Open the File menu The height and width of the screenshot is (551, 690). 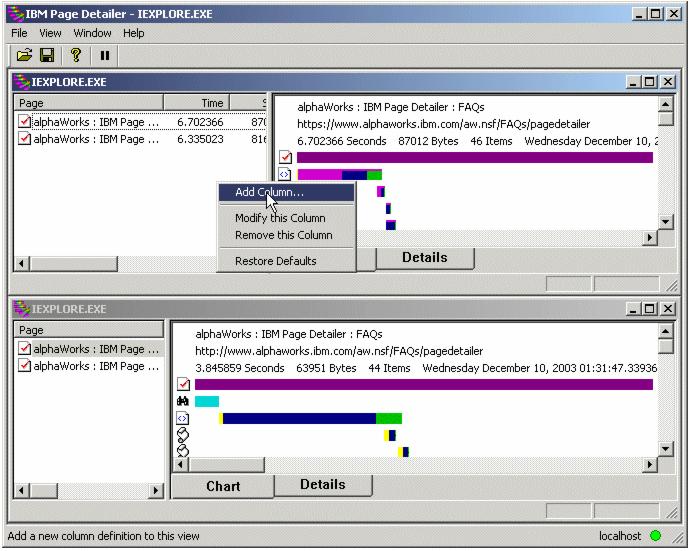pyautogui.click(x=19, y=33)
